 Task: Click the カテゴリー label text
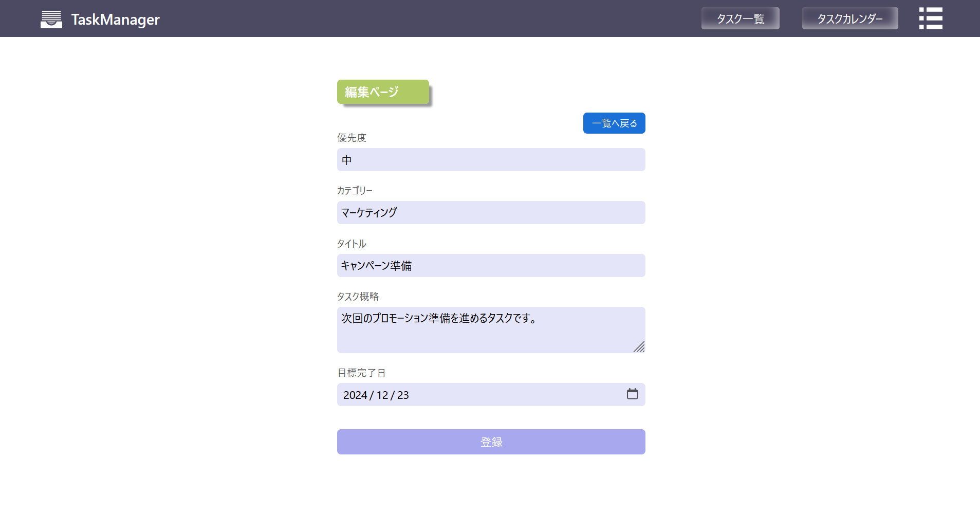pos(355,191)
